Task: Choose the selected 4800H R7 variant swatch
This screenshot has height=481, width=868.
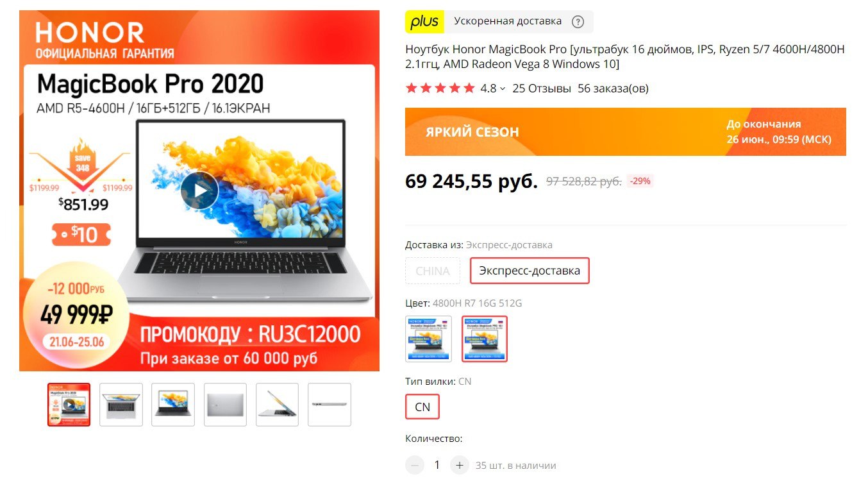Action: pos(485,339)
